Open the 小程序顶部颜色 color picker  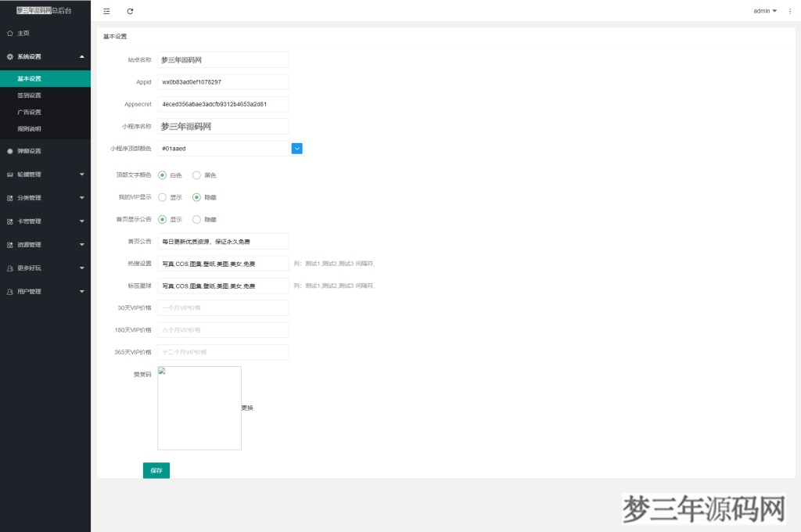296,148
